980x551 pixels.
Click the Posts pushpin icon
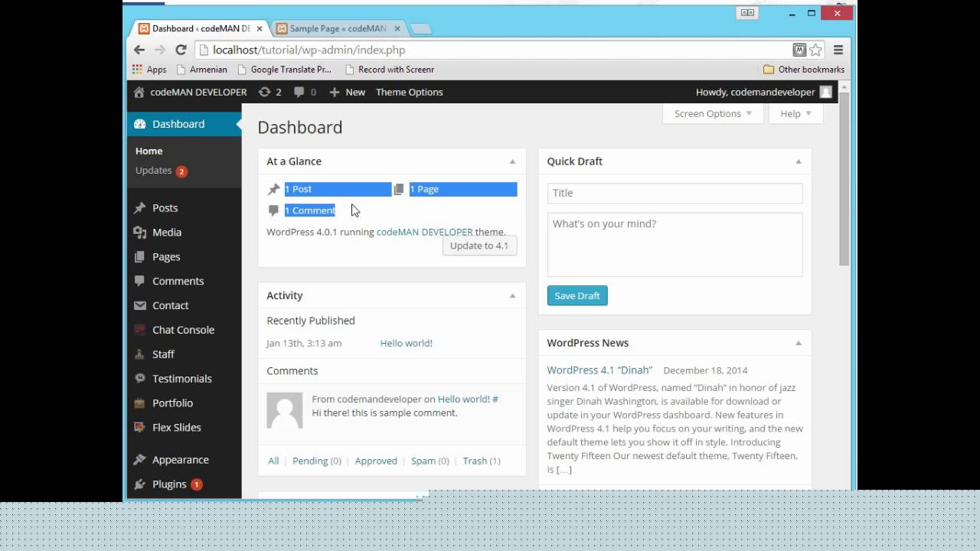[139, 208]
